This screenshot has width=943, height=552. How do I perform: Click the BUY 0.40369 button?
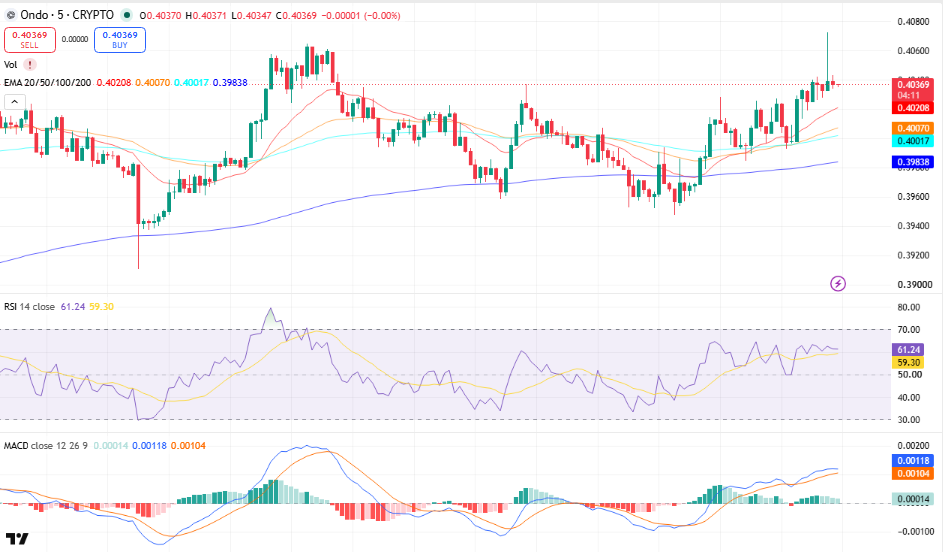point(120,40)
